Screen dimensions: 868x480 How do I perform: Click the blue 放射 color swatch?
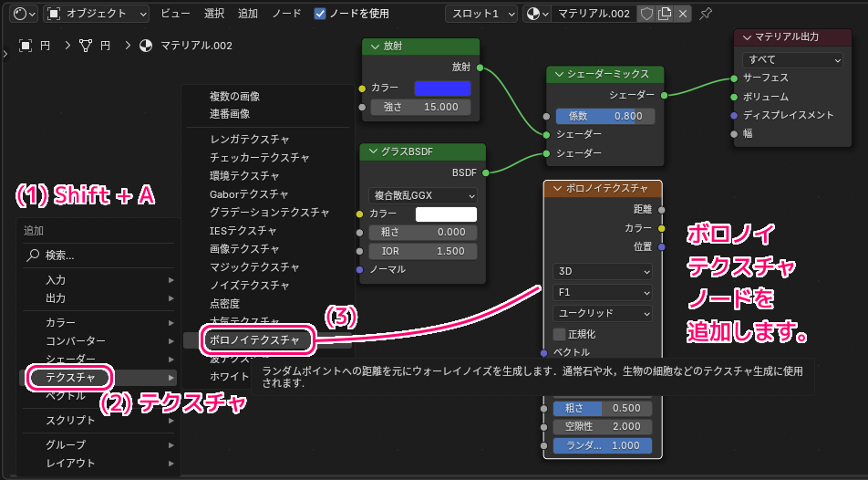coord(442,89)
